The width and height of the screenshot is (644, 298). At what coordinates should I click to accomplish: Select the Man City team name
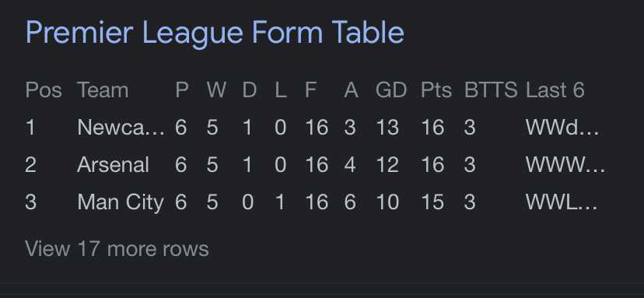pyautogui.click(x=121, y=202)
